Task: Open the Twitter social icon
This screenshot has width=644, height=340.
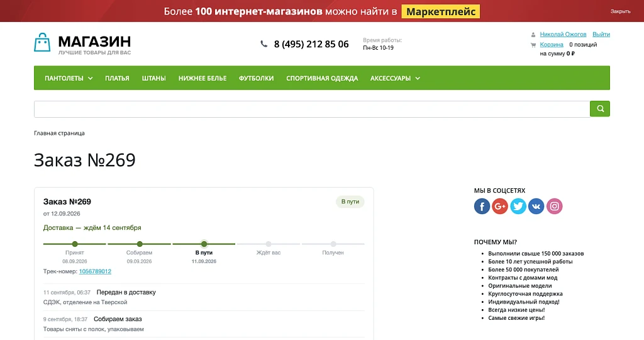Action: pos(518,207)
